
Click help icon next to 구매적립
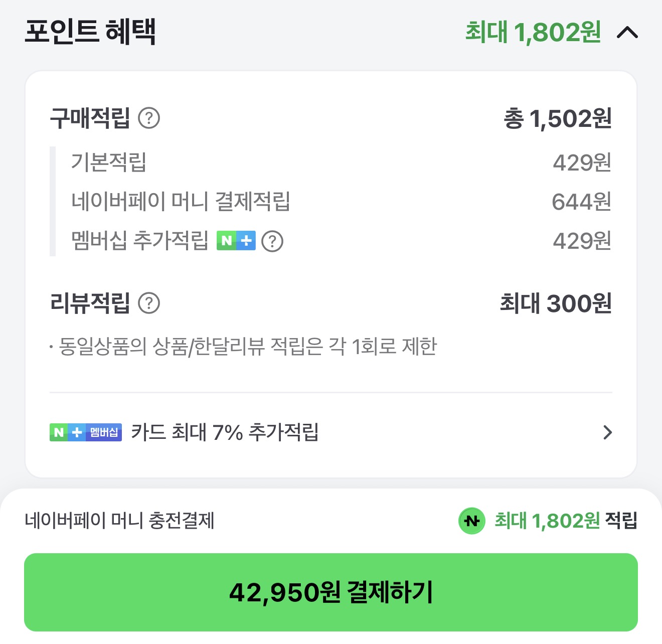point(149,119)
